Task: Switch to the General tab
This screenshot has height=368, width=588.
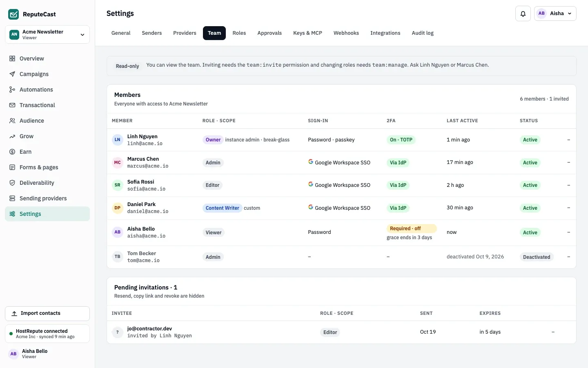Action: [121, 33]
